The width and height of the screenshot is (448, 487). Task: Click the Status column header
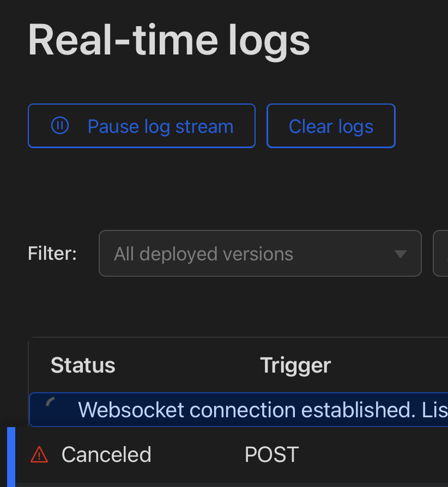point(83,365)
